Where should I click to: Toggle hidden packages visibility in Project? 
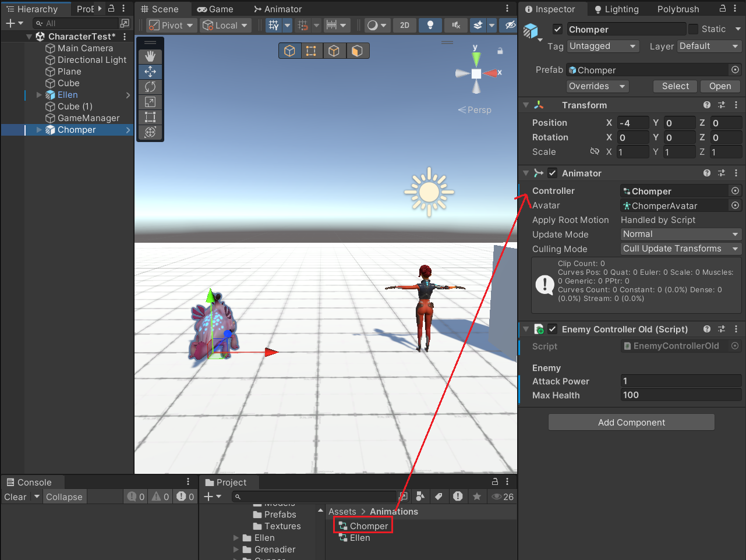(503, 497)
